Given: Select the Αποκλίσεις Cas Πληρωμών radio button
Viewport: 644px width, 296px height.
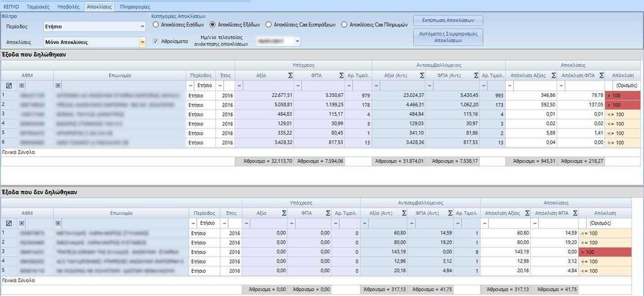Looking at the screenshot, I should pos(344,25).
